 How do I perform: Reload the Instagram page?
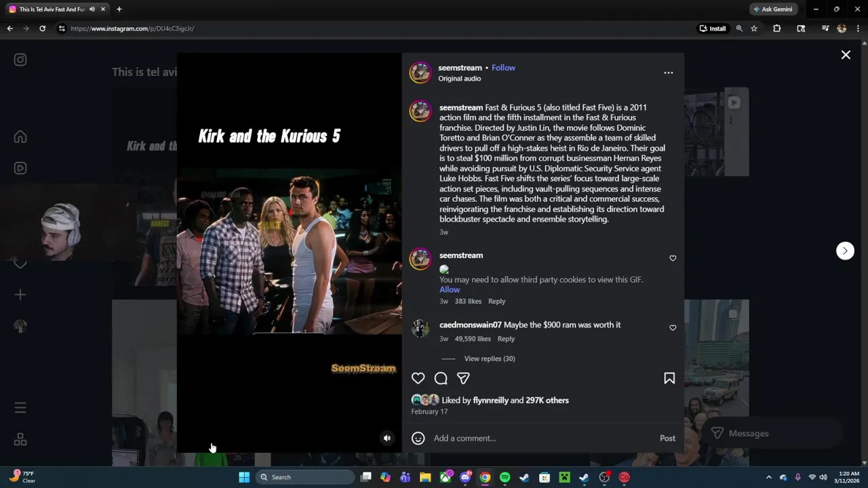pyautogui.click(x=42, y=28)
